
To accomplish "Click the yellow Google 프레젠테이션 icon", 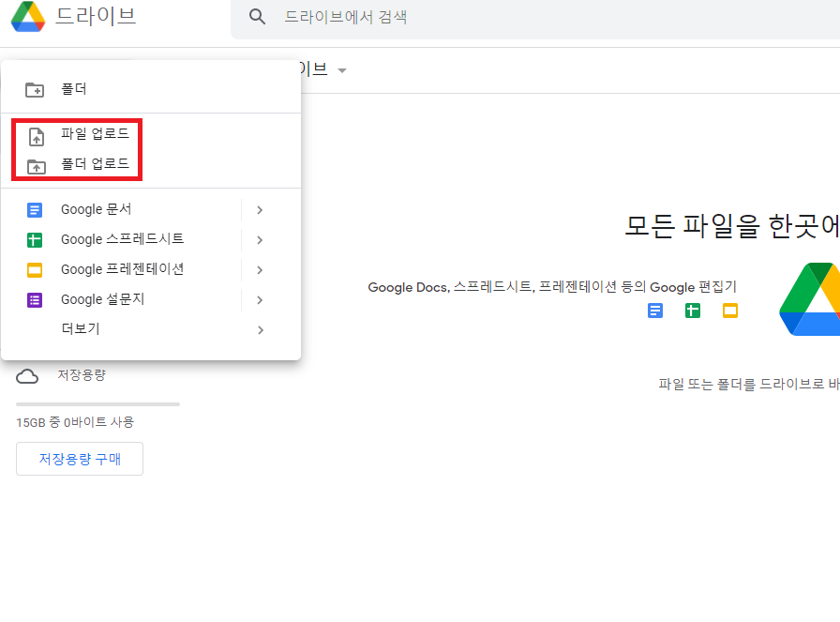I will click(x=35, y=269).
